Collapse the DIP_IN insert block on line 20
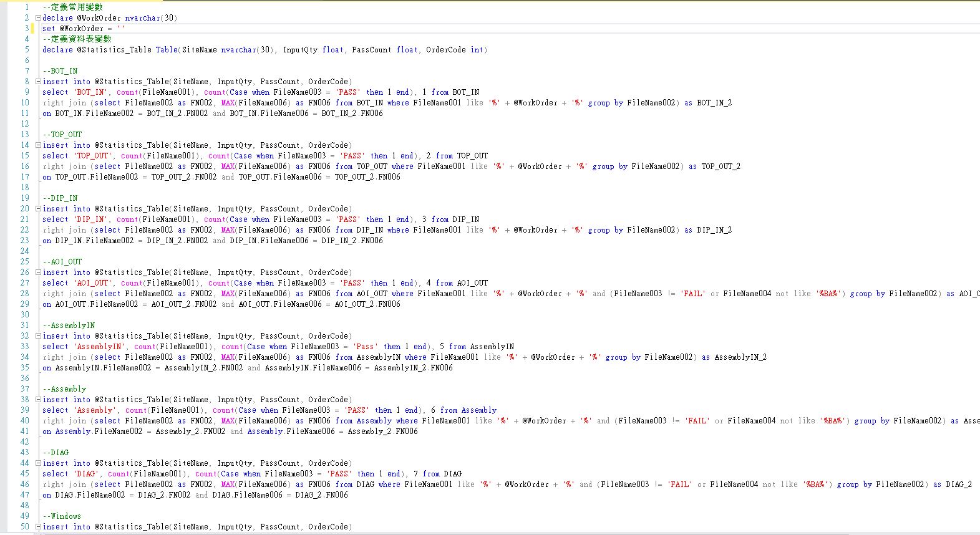Screen dimensions: 980x535 coord(39,209)
